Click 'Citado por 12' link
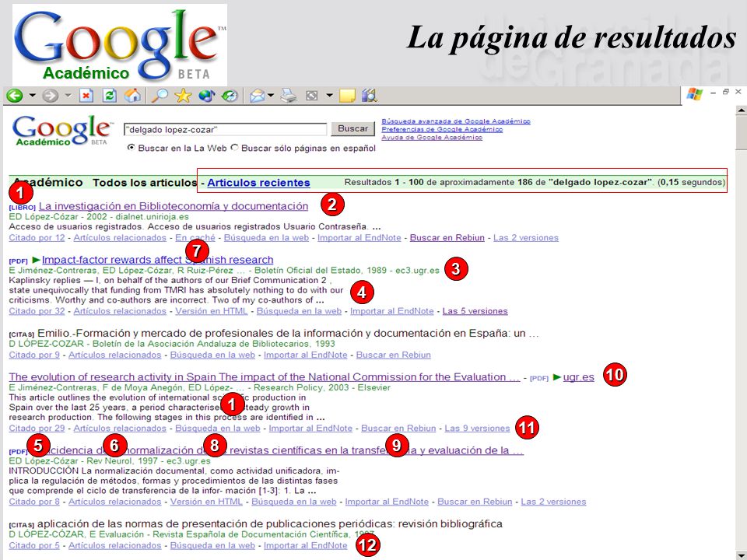This screenshot has height=560, width=747. point(37,238)
